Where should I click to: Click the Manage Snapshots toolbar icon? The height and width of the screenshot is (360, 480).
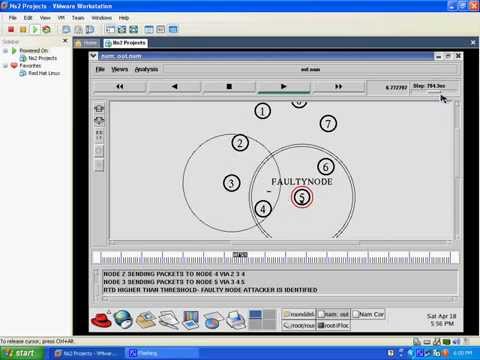point(90,29)
